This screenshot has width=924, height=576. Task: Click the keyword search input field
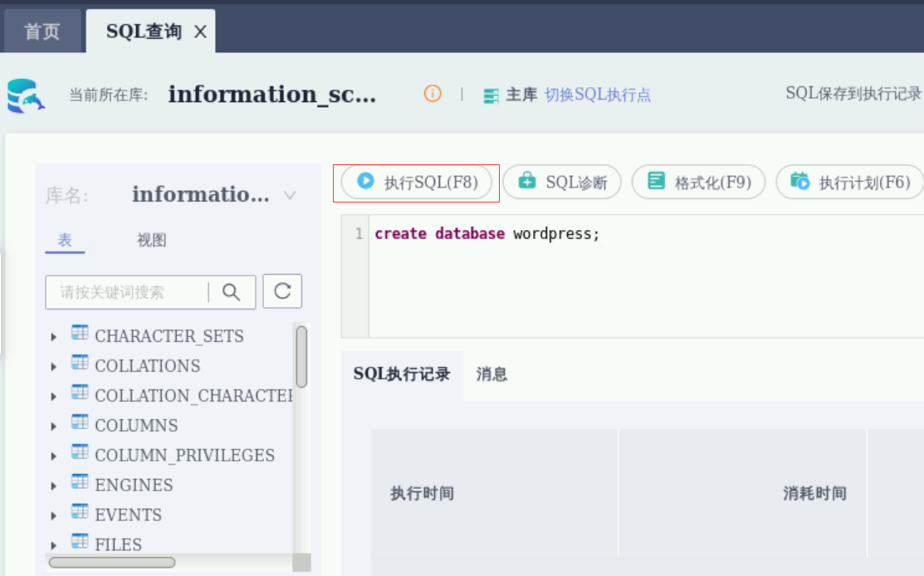(127, 292)
